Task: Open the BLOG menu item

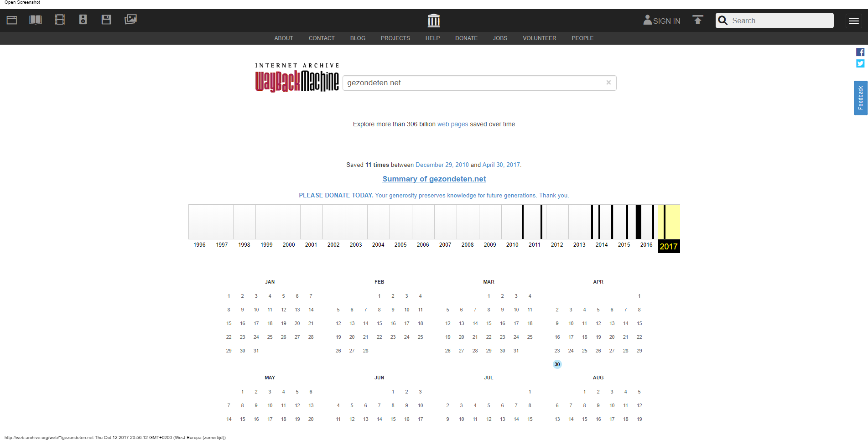Action: (x=358, y=38)
